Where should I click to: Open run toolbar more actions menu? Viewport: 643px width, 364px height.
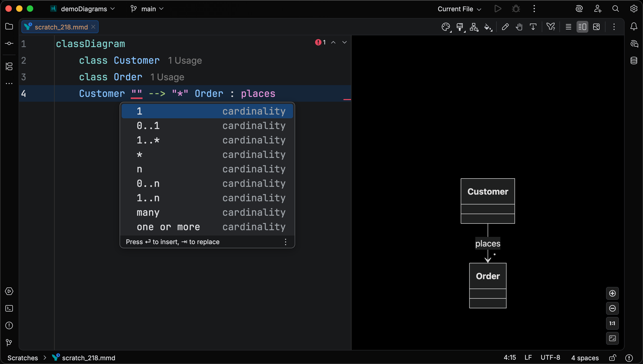(x=534, y=9)
